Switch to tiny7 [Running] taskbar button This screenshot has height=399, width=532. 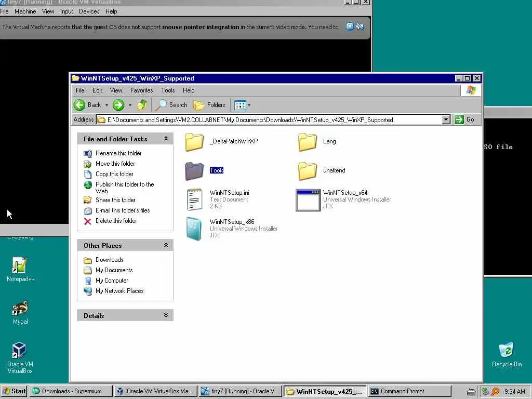[240, 391]
